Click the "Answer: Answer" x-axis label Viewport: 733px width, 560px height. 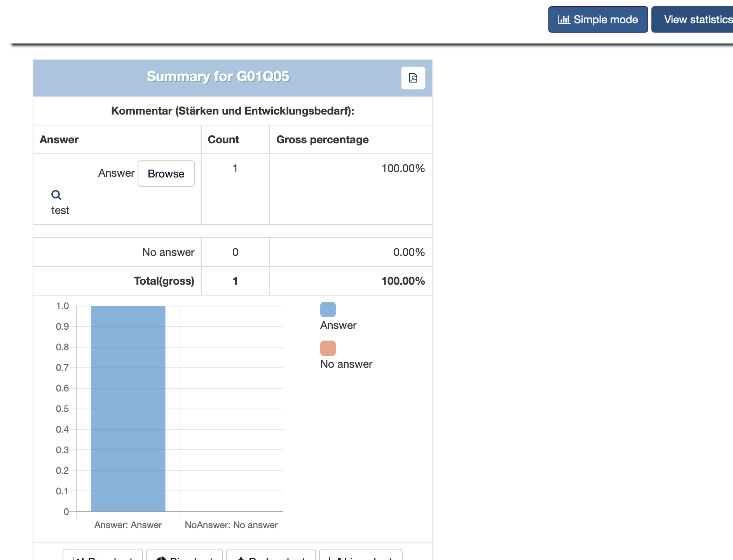[x=128, y=525]
